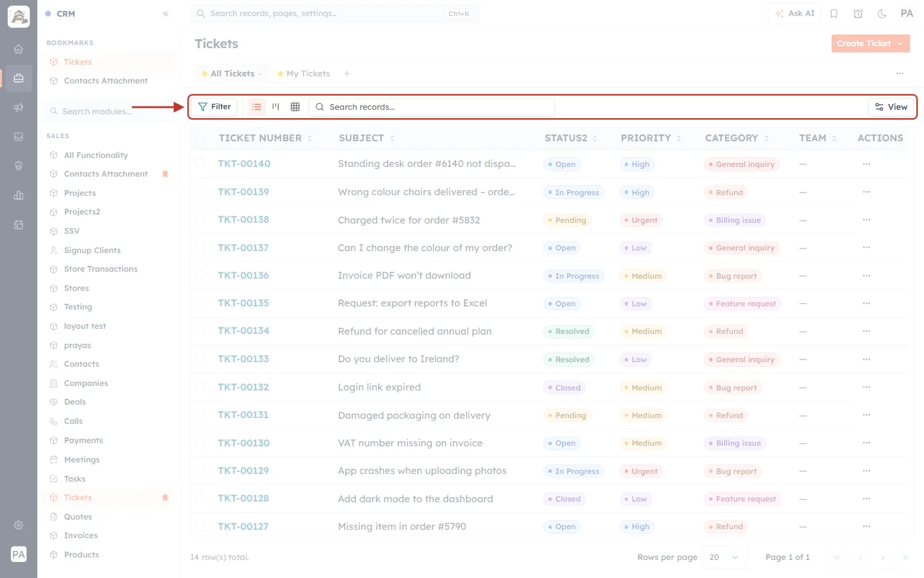Screen dimensions: 924x578
Task: Switch to list view layout icon
Action: click(257, 107)
